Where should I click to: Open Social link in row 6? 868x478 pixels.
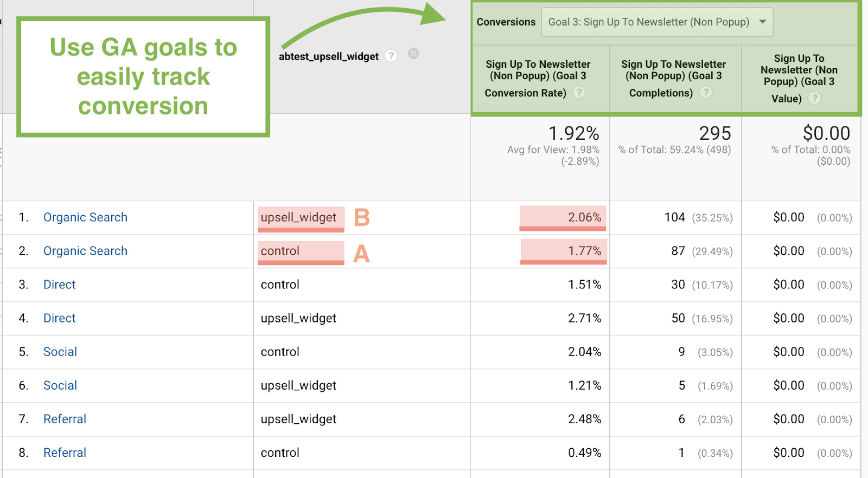(60, 385)
